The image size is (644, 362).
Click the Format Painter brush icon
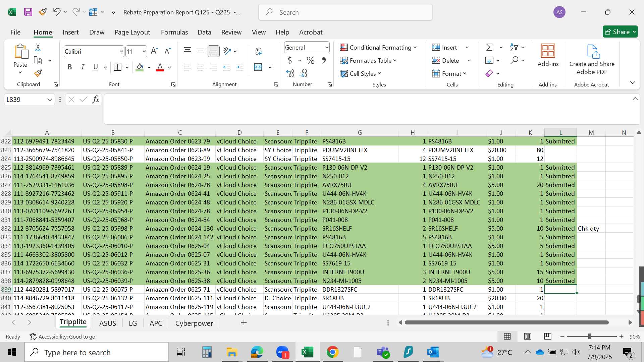point(38,73)
